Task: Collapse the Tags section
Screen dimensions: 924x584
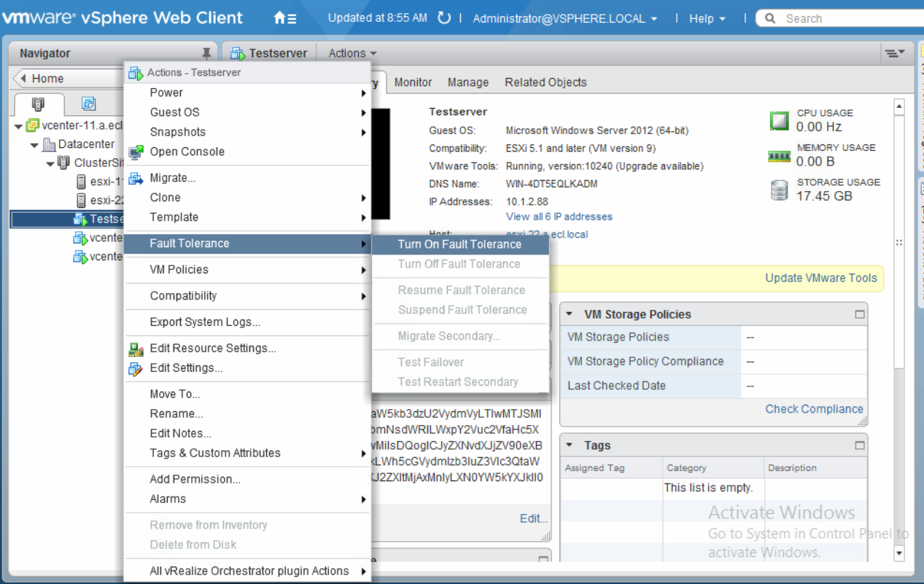Action: 570,445
